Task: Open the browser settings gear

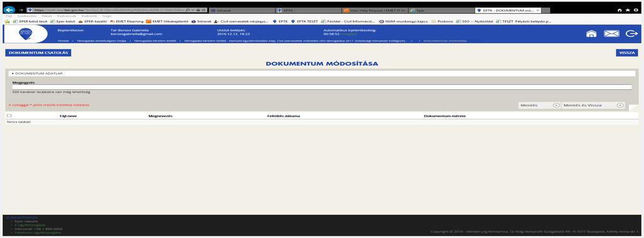Action: click(x=636, y=10)
